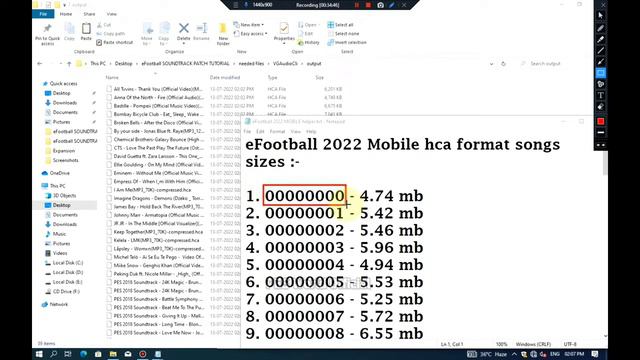Click Cut in the Clipboard group
The width and height of the screenshot is (640, 360).
point(104,25)
